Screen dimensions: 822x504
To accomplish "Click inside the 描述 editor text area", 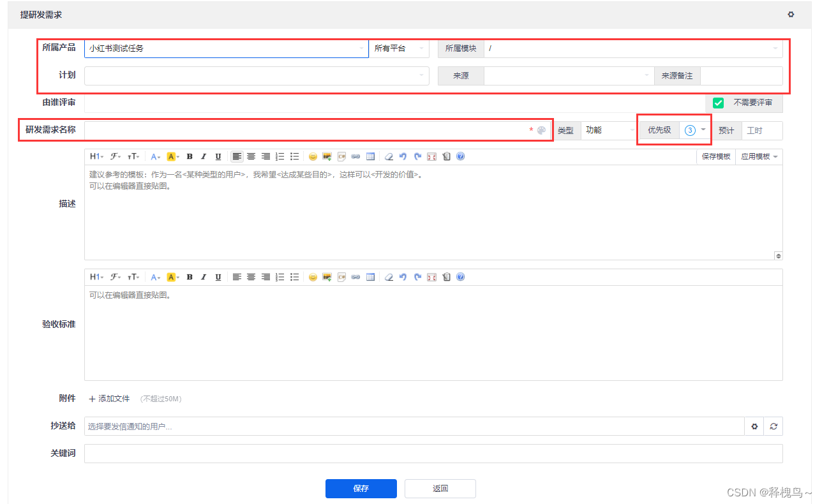I will coord(433,212).
